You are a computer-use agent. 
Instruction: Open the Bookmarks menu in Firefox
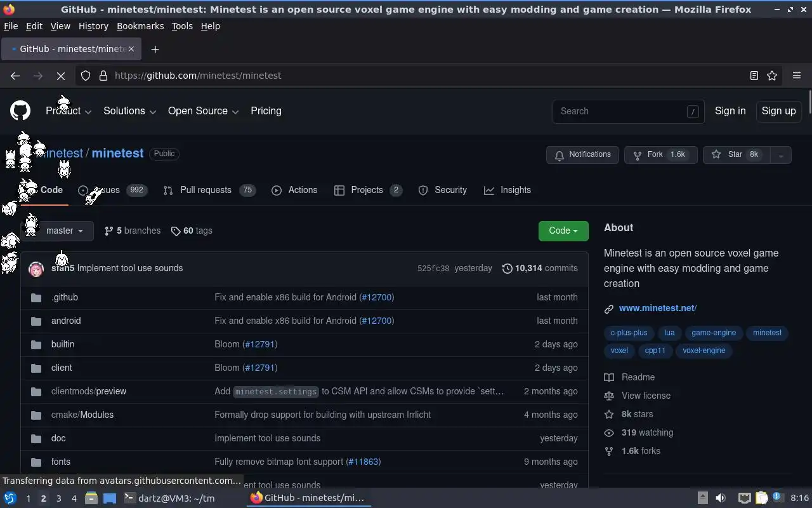(x=140, y=26)
